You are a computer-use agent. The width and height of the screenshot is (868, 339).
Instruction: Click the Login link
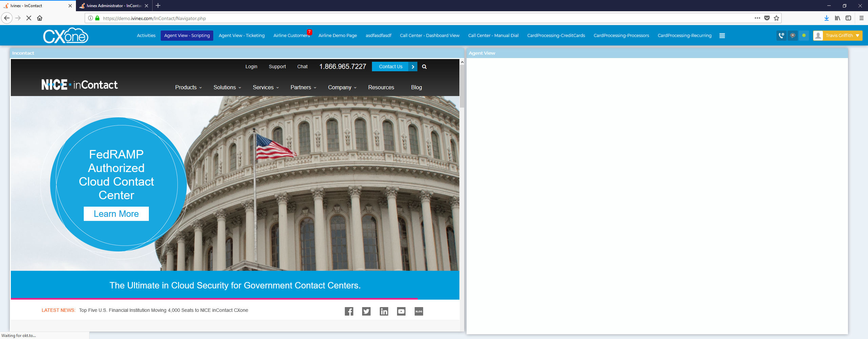[x=251, y=67]
